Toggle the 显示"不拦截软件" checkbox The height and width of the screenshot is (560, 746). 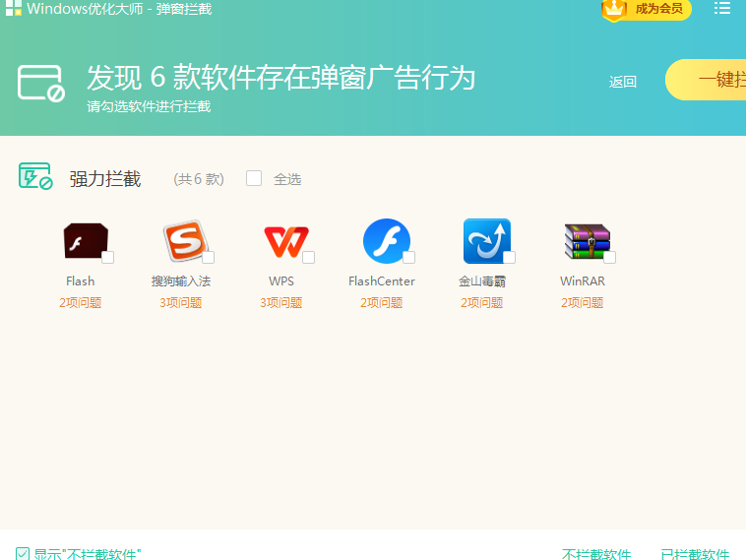23,553
